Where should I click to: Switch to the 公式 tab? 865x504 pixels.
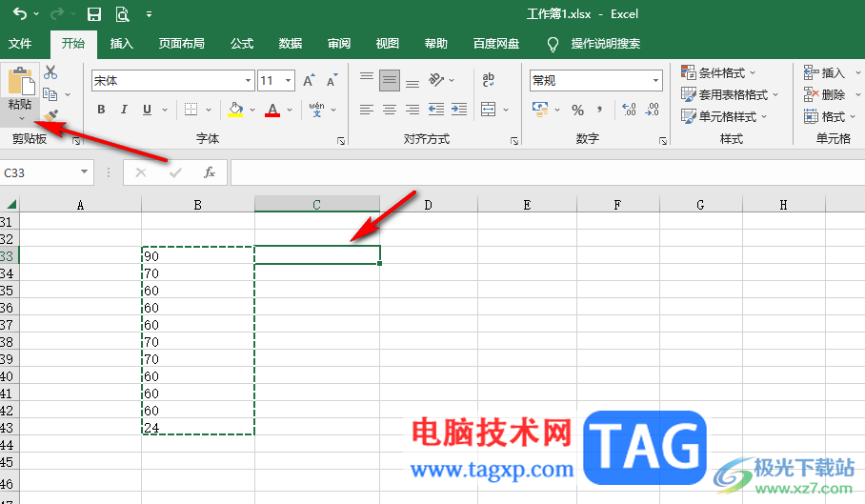click(242, 44)
